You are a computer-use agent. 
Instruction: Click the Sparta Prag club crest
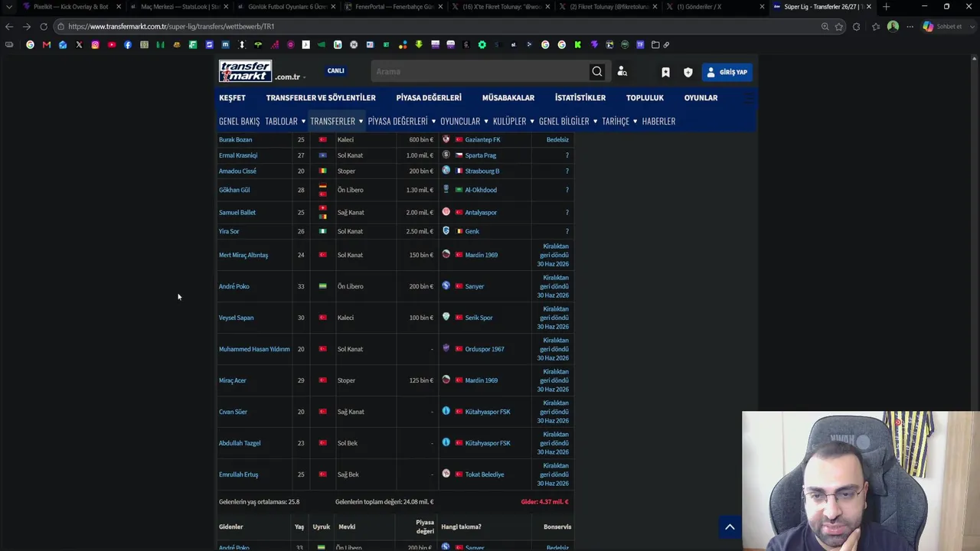(446, 155)
